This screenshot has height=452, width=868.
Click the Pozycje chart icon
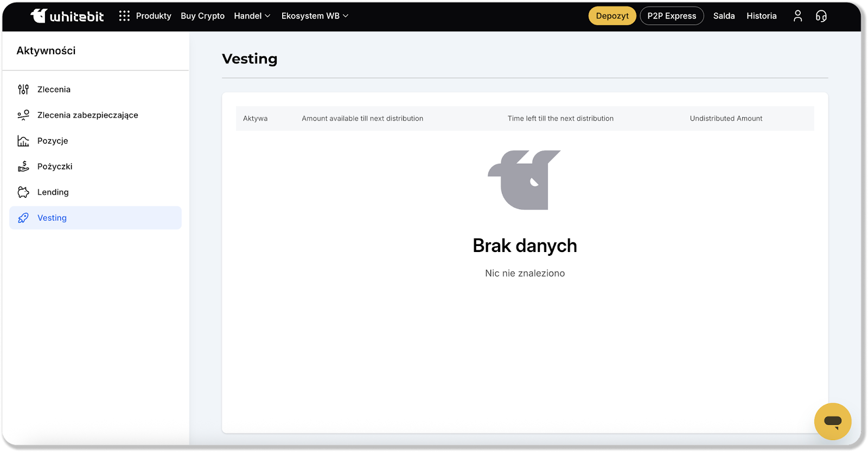click(23, 141)
